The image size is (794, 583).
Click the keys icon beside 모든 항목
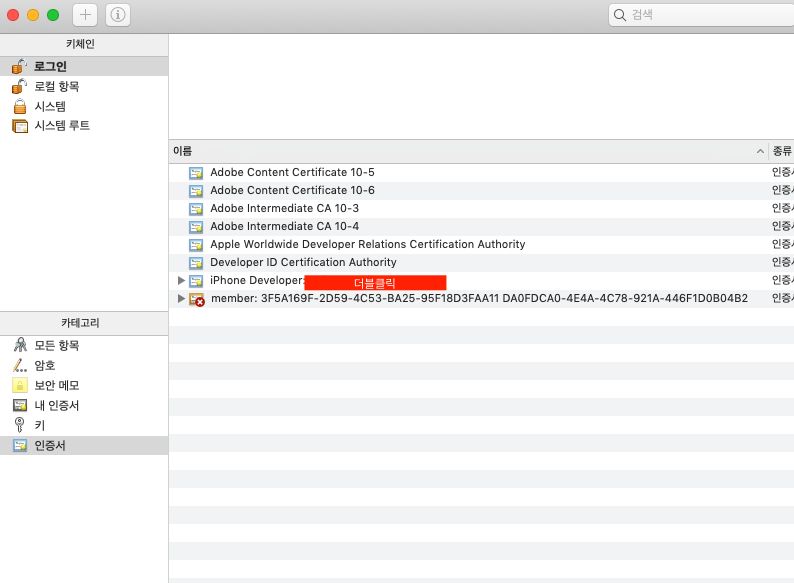tap(20, 345)
